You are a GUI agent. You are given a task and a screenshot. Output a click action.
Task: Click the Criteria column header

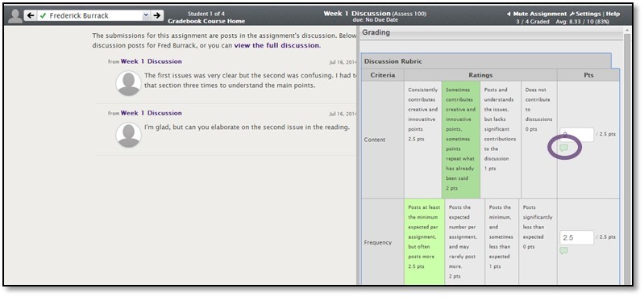coord(383,75)
